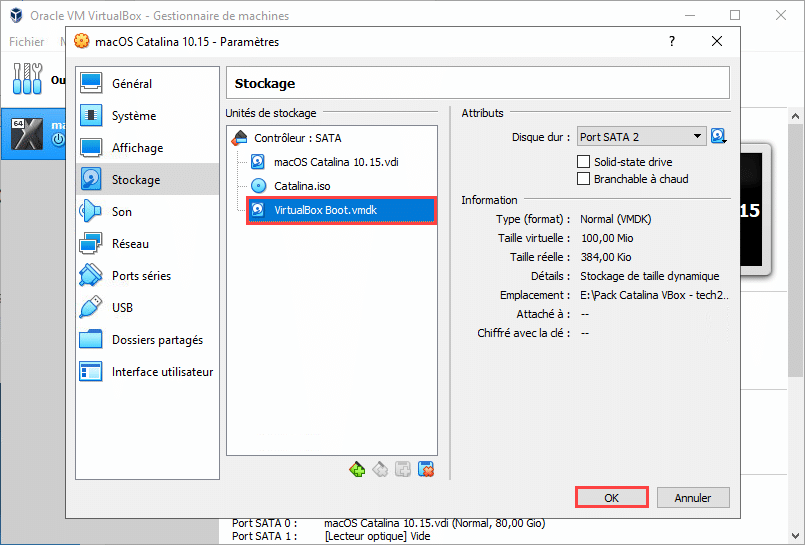Click the help question mark button
The image size is (805, 545).
point(672,41)
